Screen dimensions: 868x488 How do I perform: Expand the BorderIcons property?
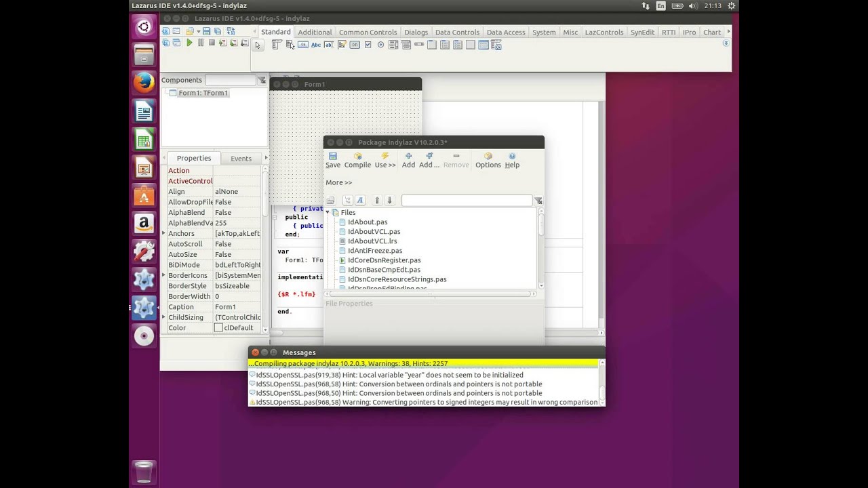coord(163,275)
